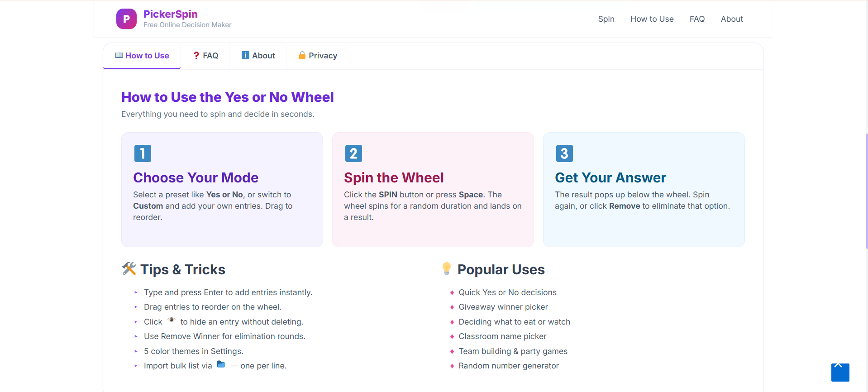Switch to the About tab

point(258,56)
